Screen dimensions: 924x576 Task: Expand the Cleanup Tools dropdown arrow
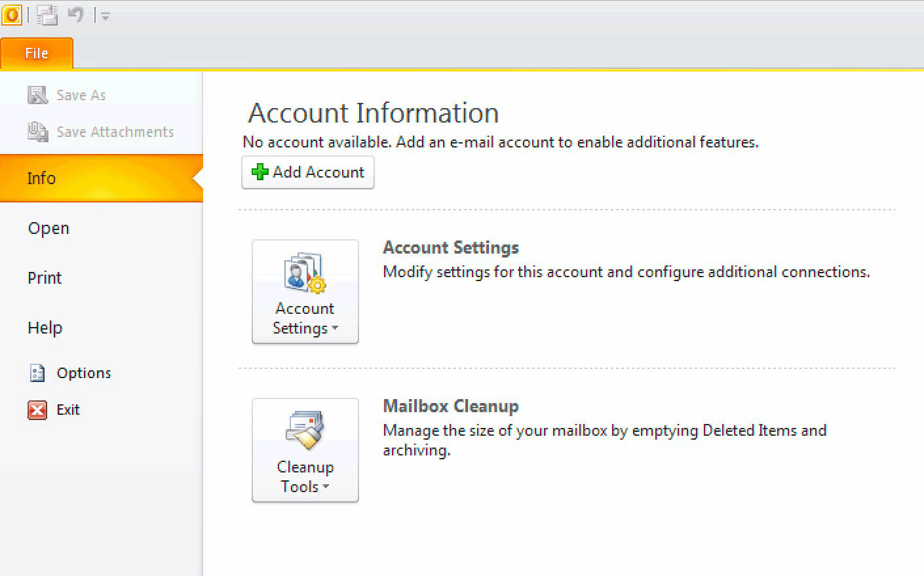click(326, 486)
